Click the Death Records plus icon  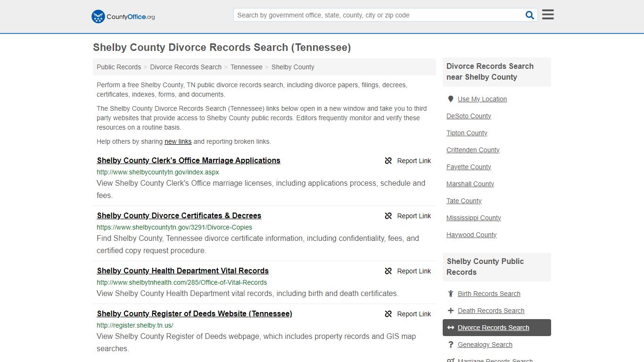tap(451, 311)
